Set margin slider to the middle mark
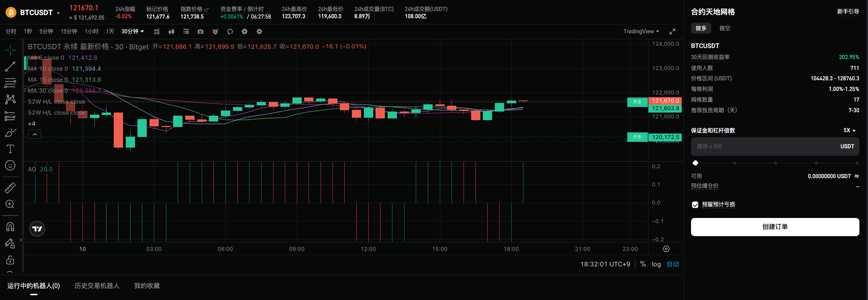 776,163
